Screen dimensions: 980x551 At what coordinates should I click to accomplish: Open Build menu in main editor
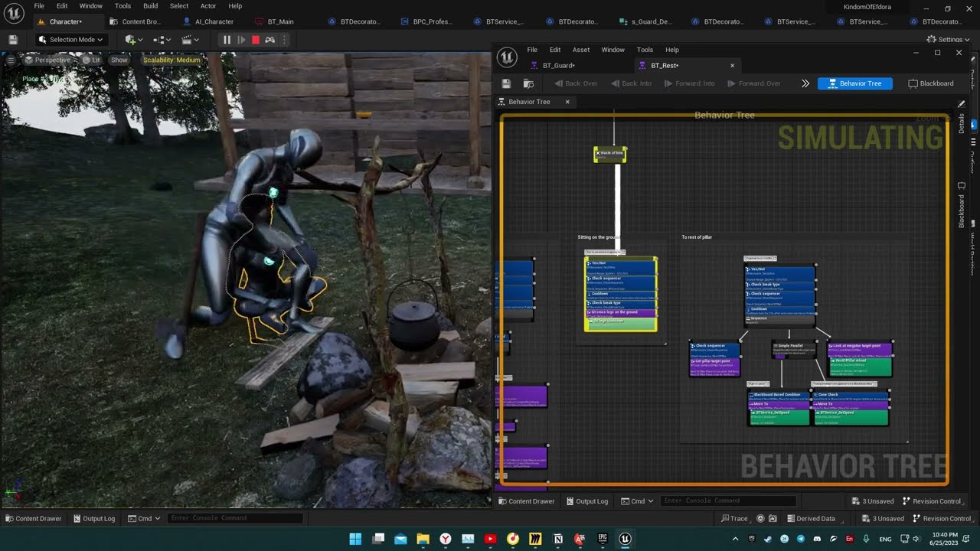coord(150,6)
